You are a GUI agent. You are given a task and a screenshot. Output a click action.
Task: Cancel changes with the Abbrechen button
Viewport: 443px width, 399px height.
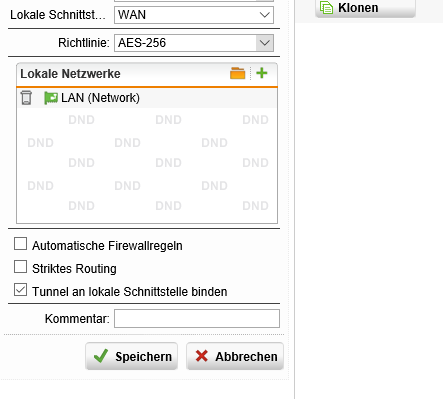[x=235, y=356]
